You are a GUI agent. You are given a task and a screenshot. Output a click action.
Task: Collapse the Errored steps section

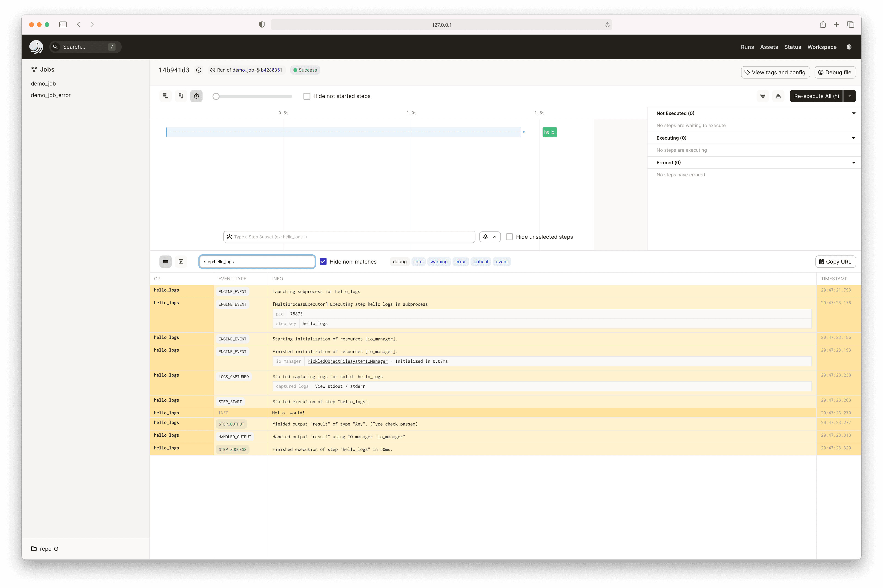pyautogui.click(x=853, y=163)
